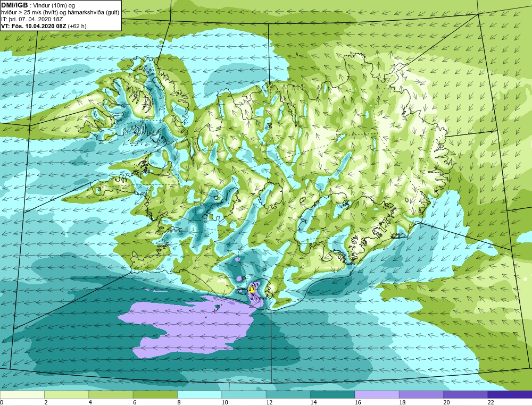Select the 14-16 m/s dark teal legend swatch
Screen dimensions: 532x406
click(332, 394)
